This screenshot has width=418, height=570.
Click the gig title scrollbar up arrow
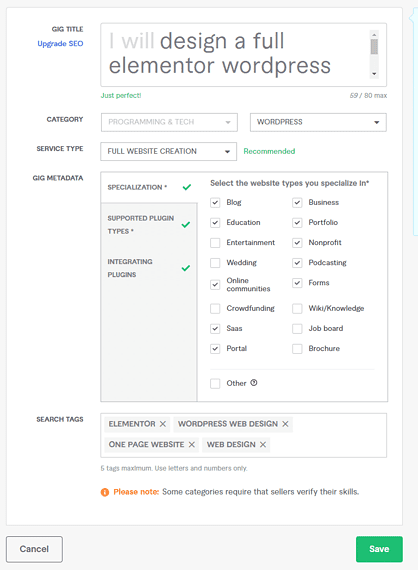click(x=374, y=35)
